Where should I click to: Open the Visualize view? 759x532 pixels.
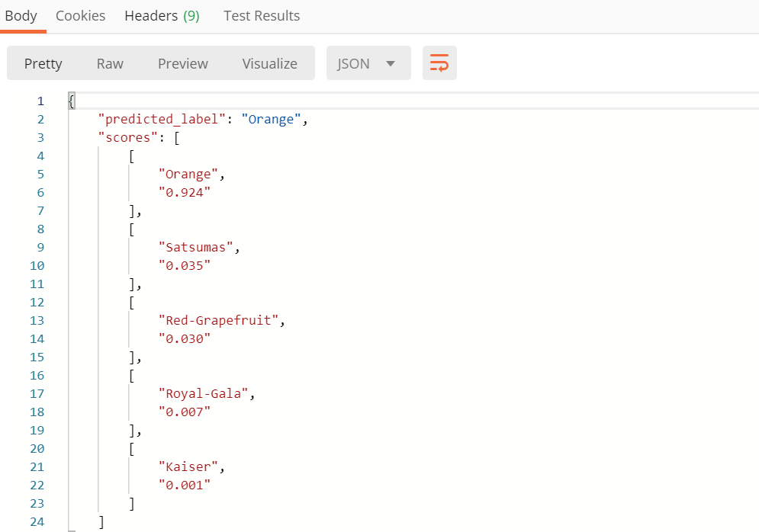click(x=269, y=63)
